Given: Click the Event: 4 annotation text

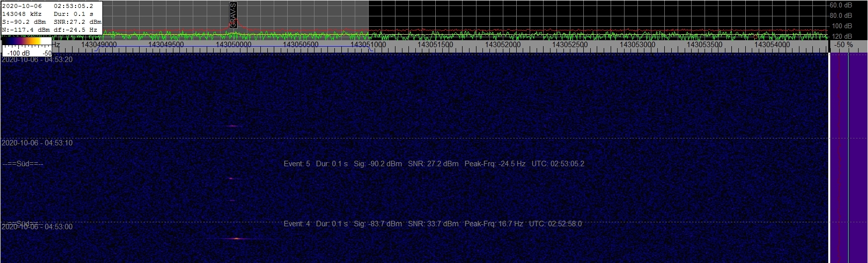Looking at the screenshot, I should (x=297, y=224).
